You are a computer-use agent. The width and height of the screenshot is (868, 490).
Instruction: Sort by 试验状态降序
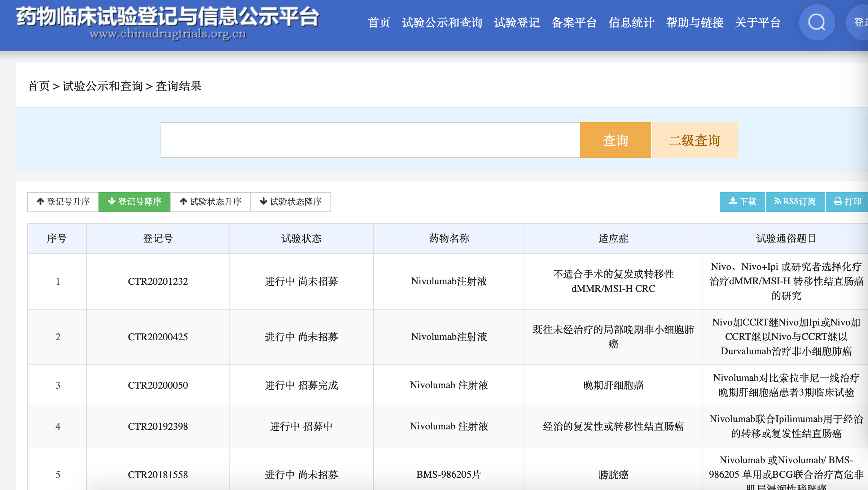(291, 202)
